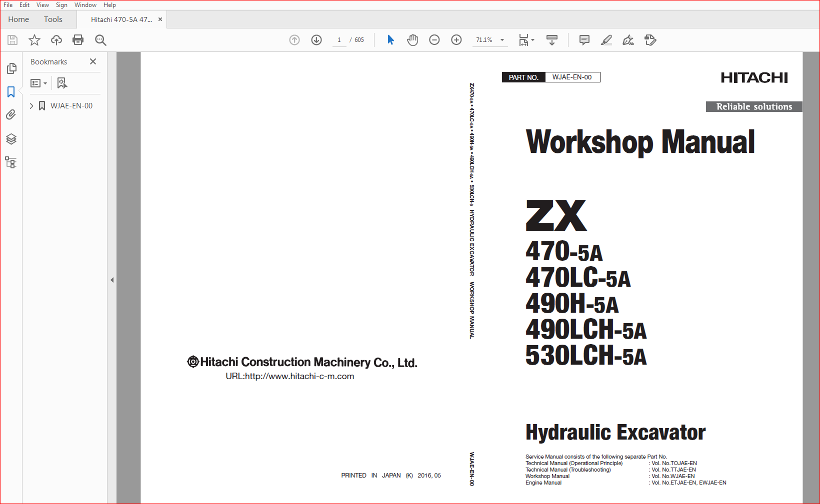Add bookmark star icon in toolbar
This screenshot has width=820, height=504.
pos(34,40)
